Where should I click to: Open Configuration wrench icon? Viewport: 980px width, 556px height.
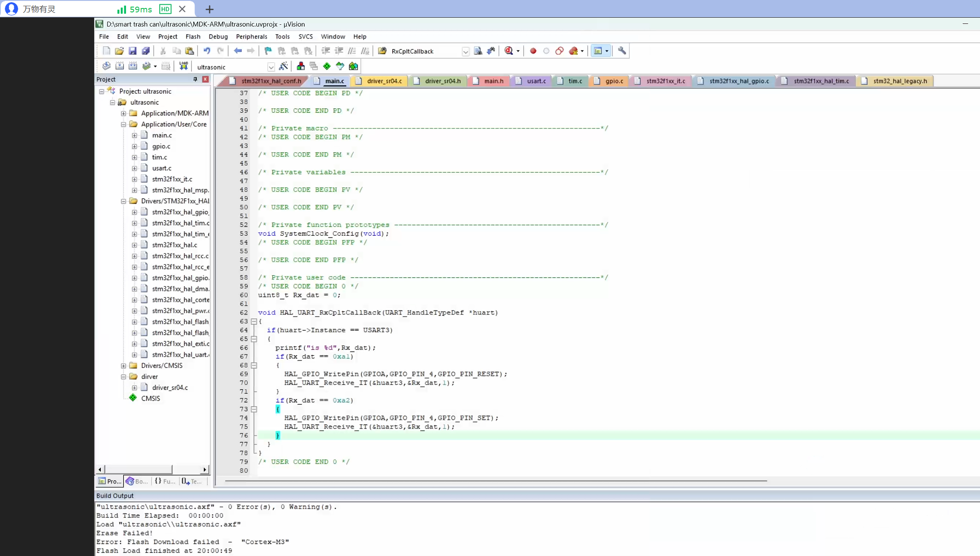click(x=622, y=51)
